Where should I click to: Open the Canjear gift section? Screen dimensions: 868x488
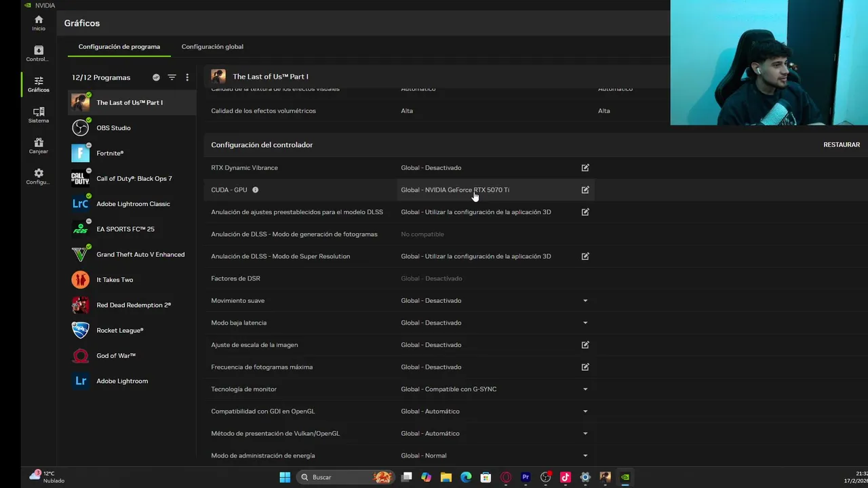(x=39, y=146)
